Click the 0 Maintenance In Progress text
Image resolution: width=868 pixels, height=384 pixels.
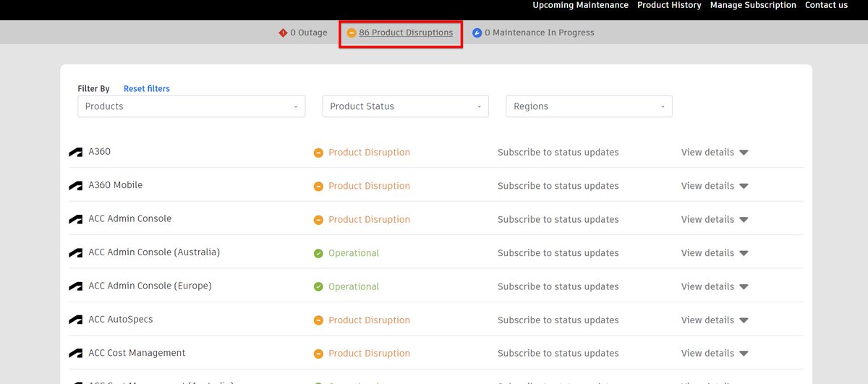point(540,33)
